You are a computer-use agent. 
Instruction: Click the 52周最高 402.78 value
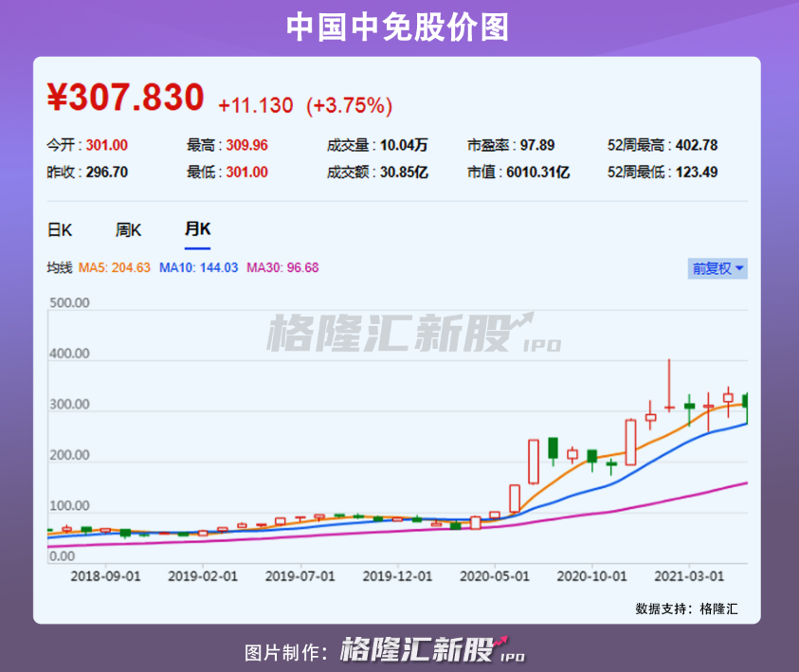[663, 145]
